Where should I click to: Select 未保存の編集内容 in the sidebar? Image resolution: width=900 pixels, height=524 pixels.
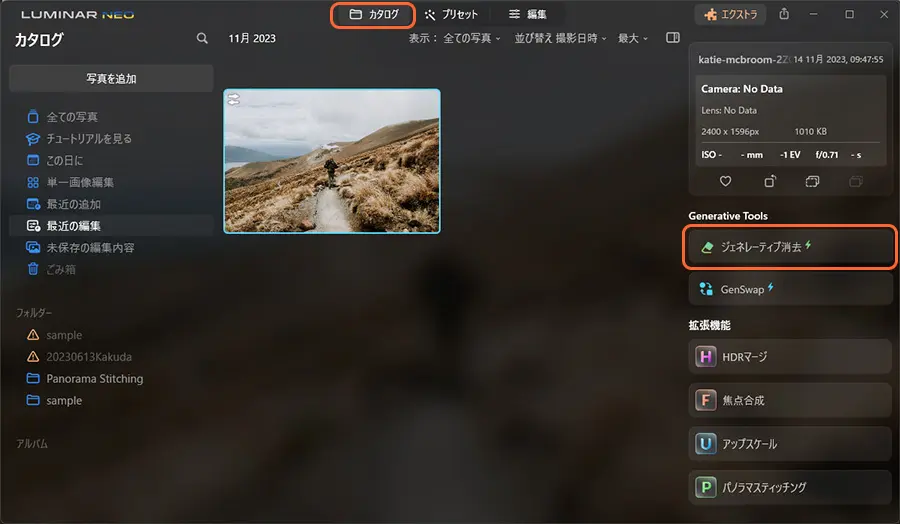[111, 248]
